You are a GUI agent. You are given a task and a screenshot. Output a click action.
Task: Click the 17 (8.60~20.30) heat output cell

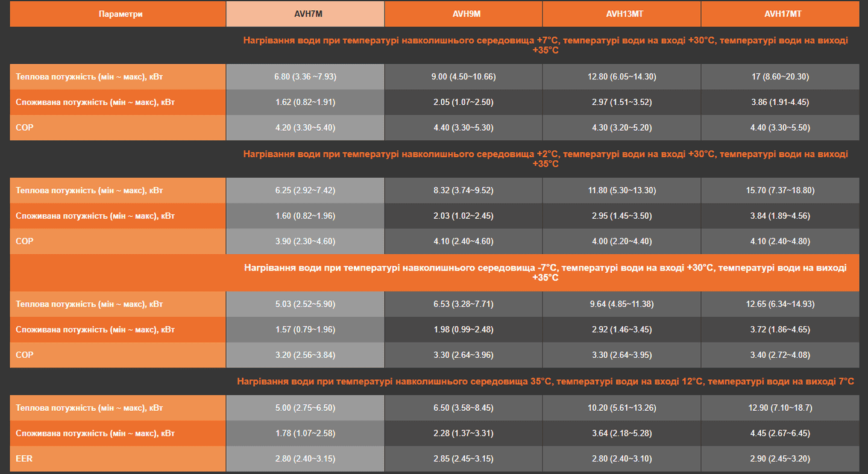pos(780,76)
